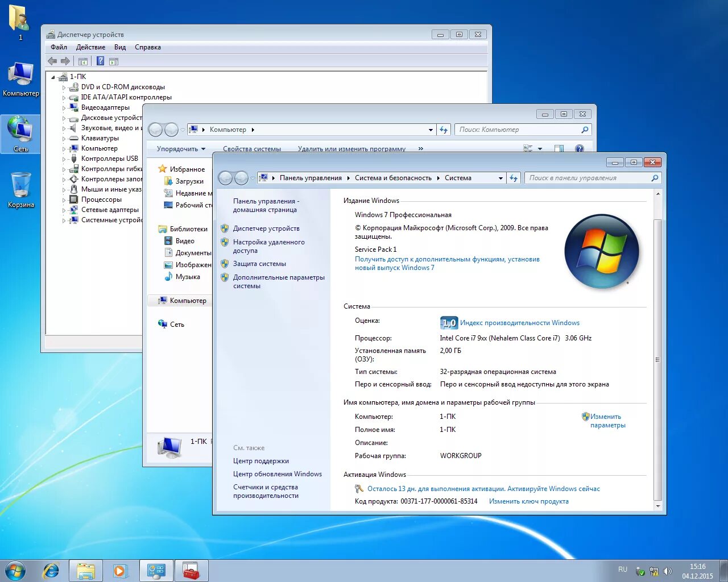
Task: Open Упорядочить dropdown in Компьютер window
Action: click(181, 149)
